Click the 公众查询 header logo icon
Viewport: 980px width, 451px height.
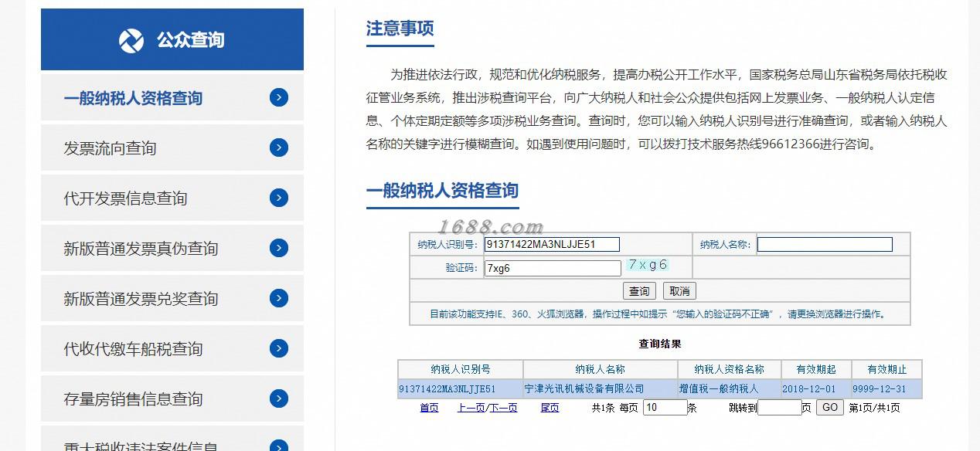tap(131, 40)
